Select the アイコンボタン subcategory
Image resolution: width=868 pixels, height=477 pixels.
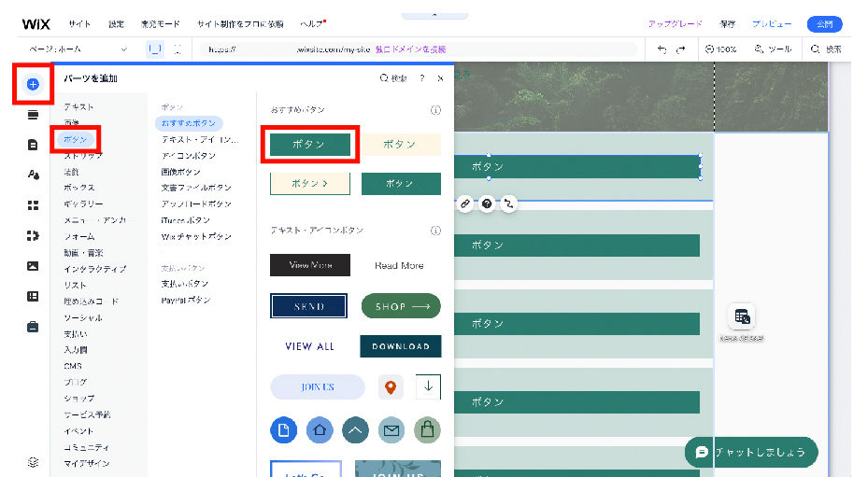[x=188, y=156]
